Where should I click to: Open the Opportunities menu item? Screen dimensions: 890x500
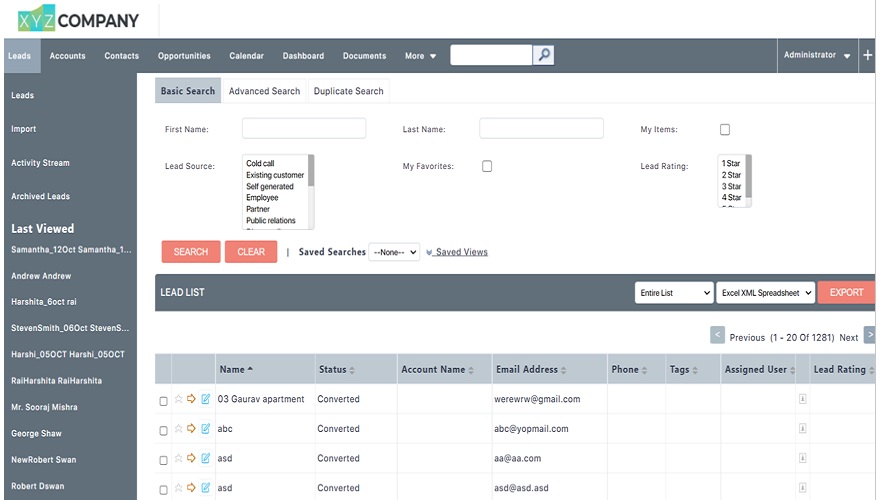coord(184,56)
